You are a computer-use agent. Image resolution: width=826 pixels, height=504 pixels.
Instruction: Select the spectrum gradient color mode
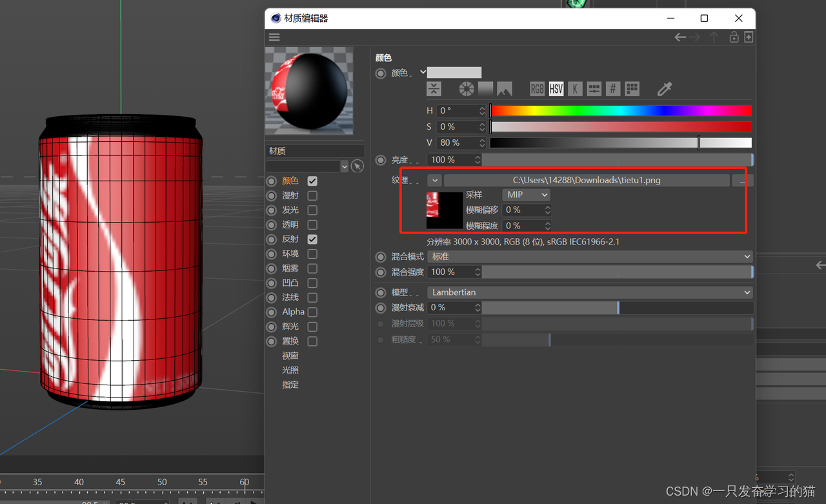tap(485, 89)
